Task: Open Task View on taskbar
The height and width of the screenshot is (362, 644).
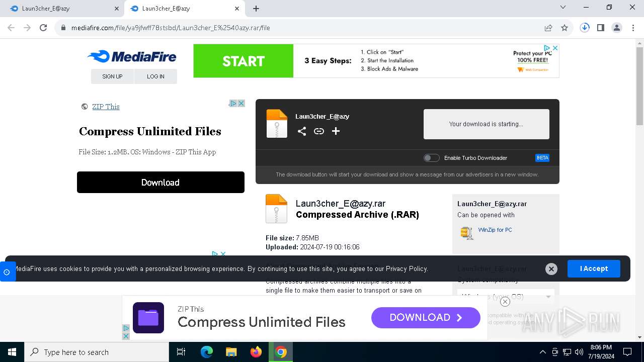Action: (181, 352)
